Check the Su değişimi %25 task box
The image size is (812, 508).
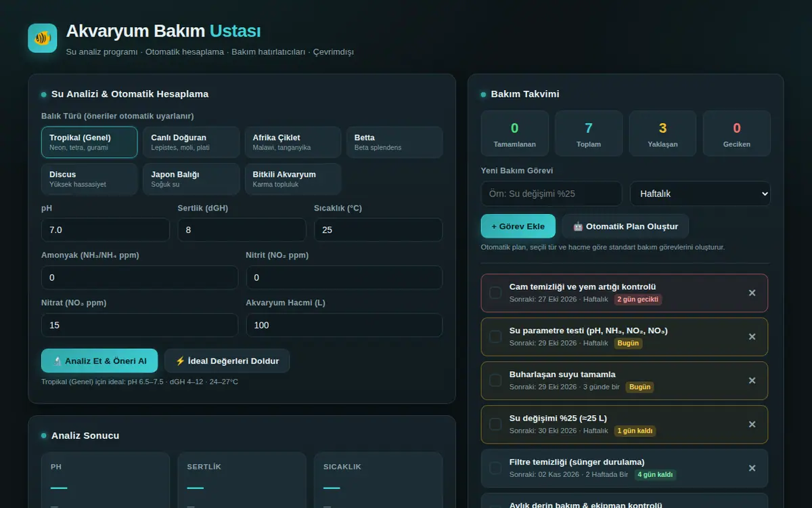click(495, 424)
